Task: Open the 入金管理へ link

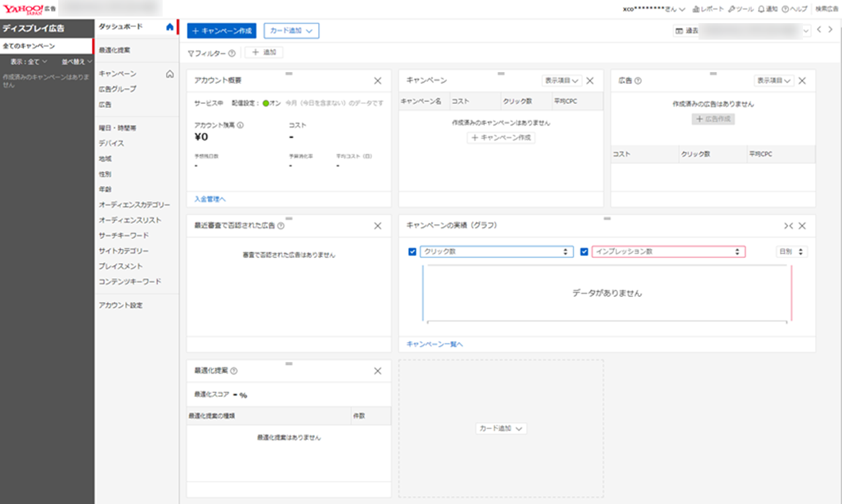Action: click(210, 199)
